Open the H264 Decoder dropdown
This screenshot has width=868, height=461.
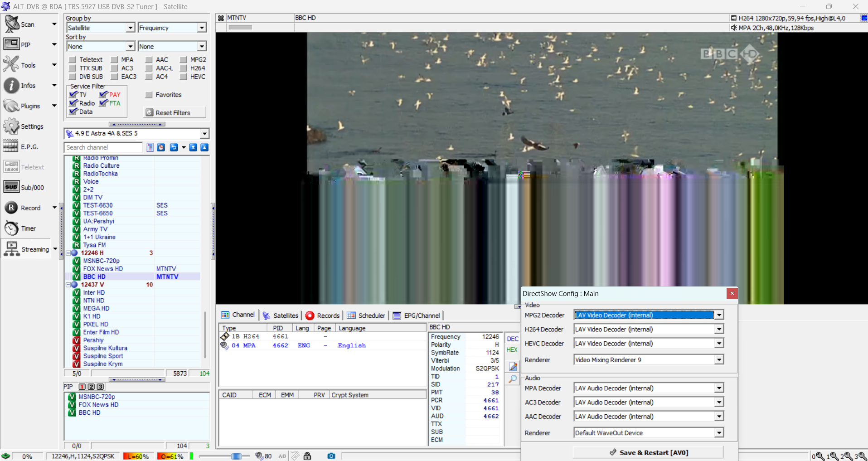tap(719, 330)
